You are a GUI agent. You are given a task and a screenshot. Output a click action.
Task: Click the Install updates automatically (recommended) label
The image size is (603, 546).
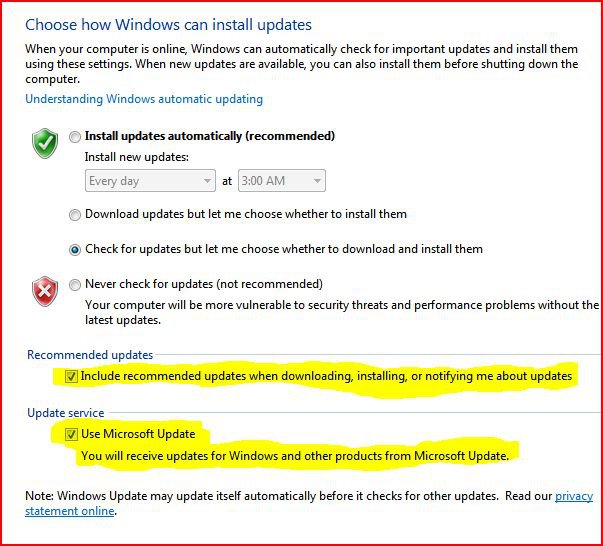210,136
